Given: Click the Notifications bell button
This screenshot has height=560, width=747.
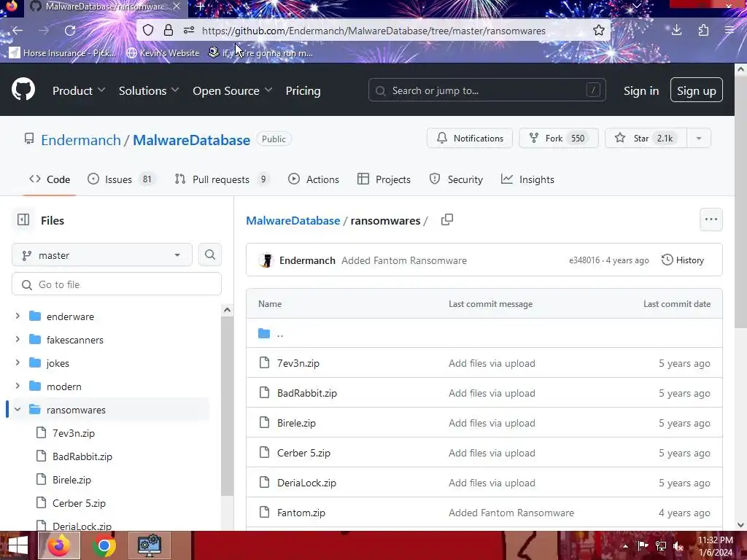Looking at the screenshot, I should (x=470, y=138).
